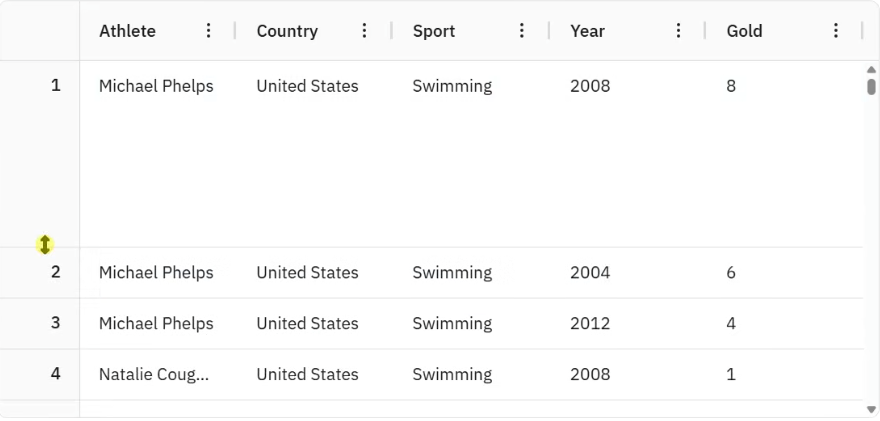880x421 pixels.
Task: Sort by the Sport column header
Action: click(x=434, y=31)
